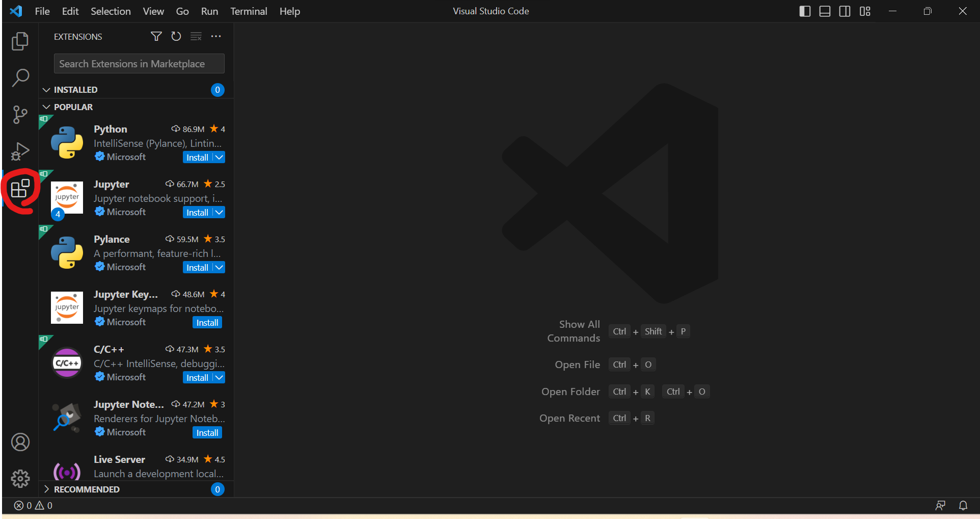Click the Pylance extension logo

coord(67,252)
